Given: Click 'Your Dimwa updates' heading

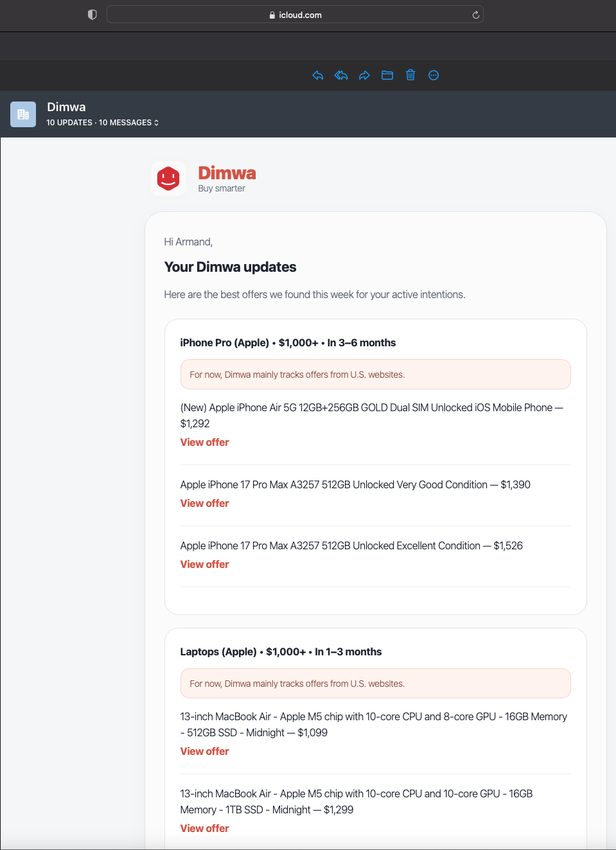Looking at the screenshot, I should (x=230, y=267).
